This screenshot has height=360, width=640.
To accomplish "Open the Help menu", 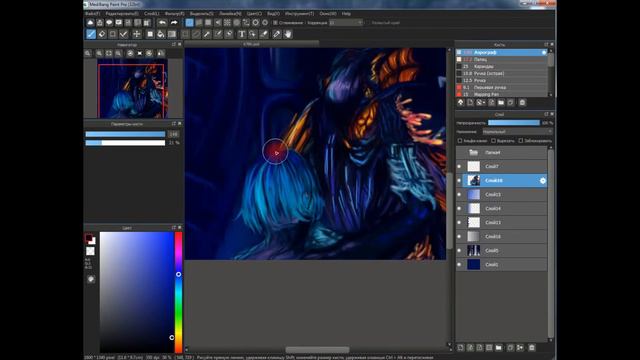I will 346,13.
